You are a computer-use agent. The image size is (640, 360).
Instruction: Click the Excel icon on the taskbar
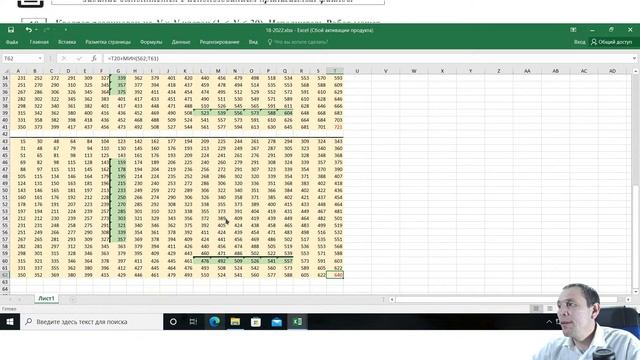pos(298,322)
